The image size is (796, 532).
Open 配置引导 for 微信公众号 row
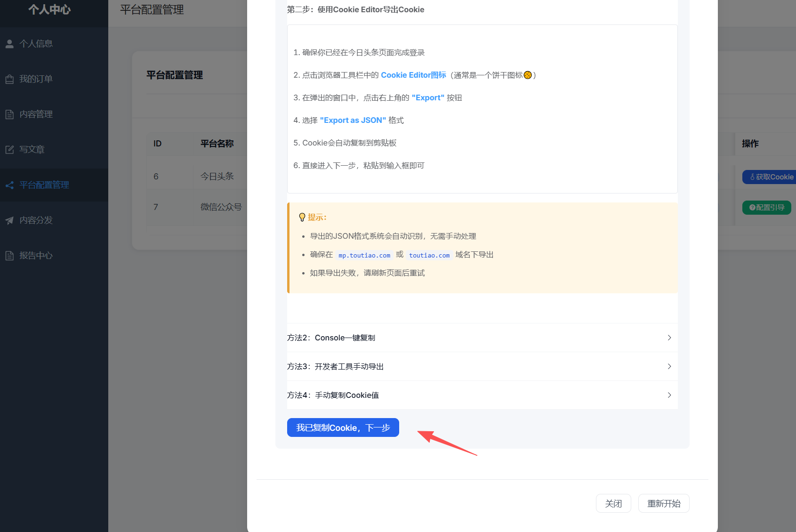767,208
